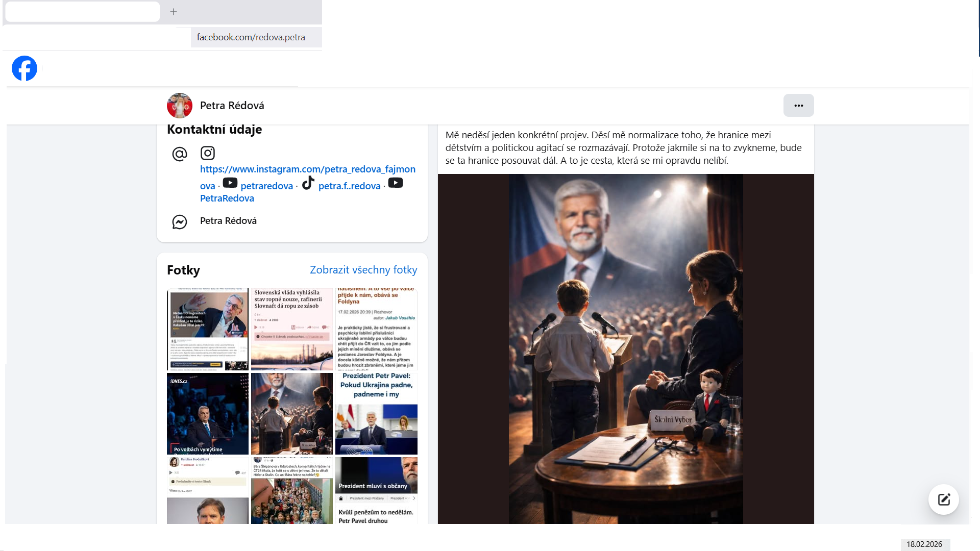
Task: Open the three-dots profile options menu
Action: 798,106
